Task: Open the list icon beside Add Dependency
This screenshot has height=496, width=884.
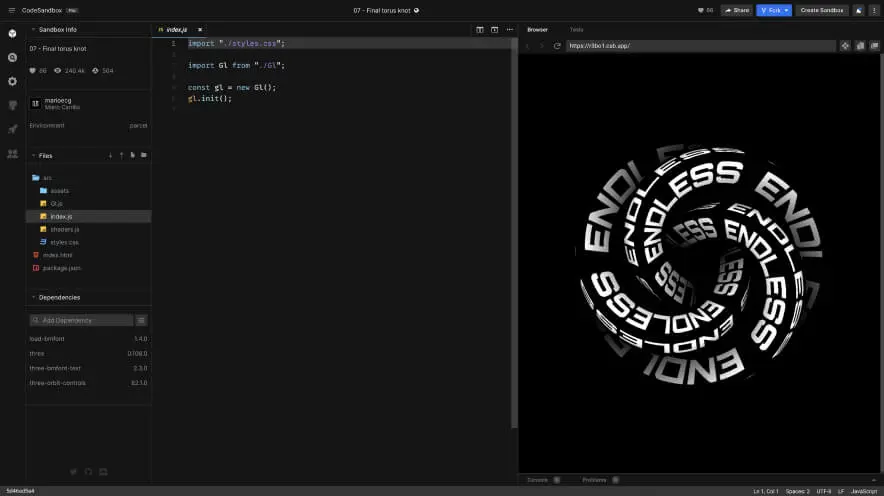Action: tap(141, 320)
